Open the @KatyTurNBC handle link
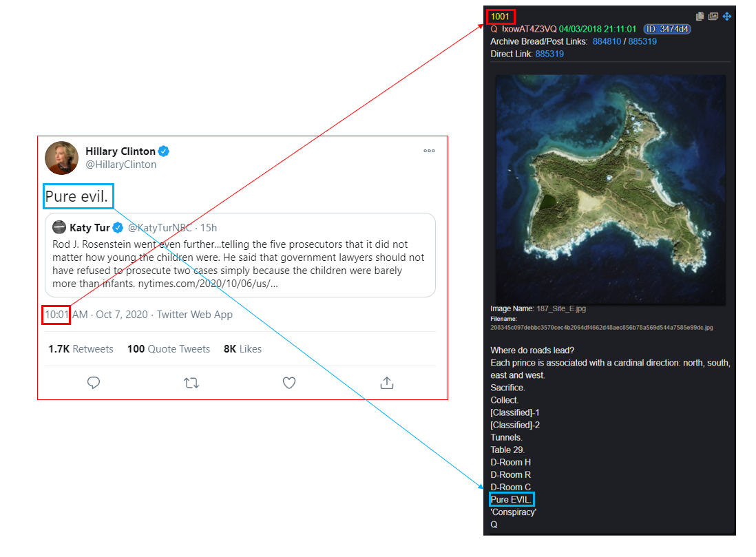Screen dimensions: 756x557 pos(160,228)
